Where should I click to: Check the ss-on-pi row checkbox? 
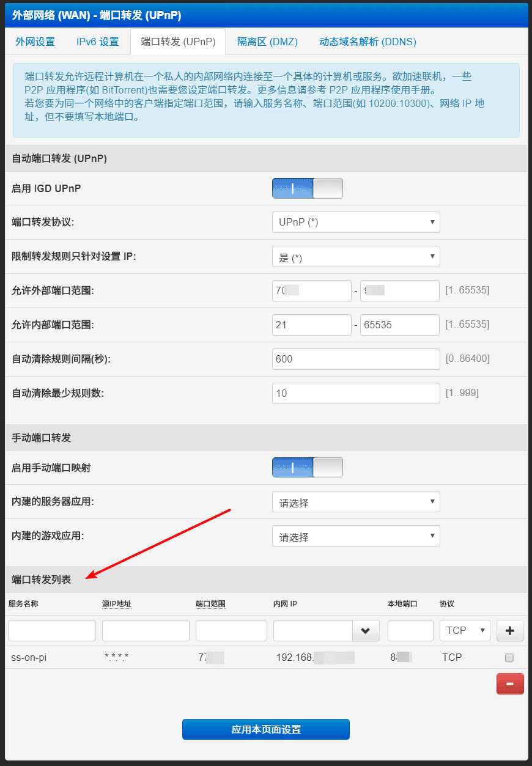[509, 658]
